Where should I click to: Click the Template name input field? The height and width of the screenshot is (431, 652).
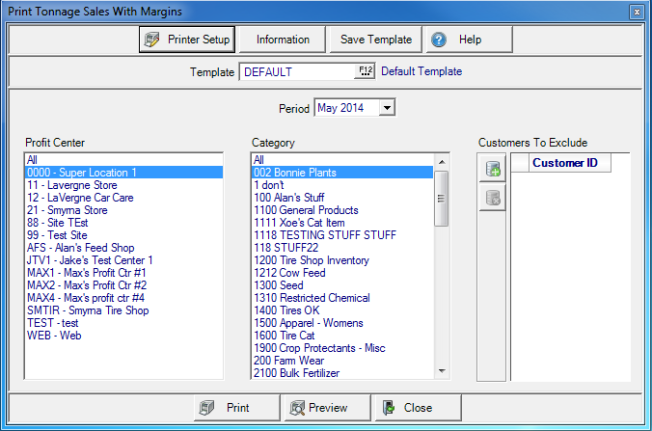point(297,72)
